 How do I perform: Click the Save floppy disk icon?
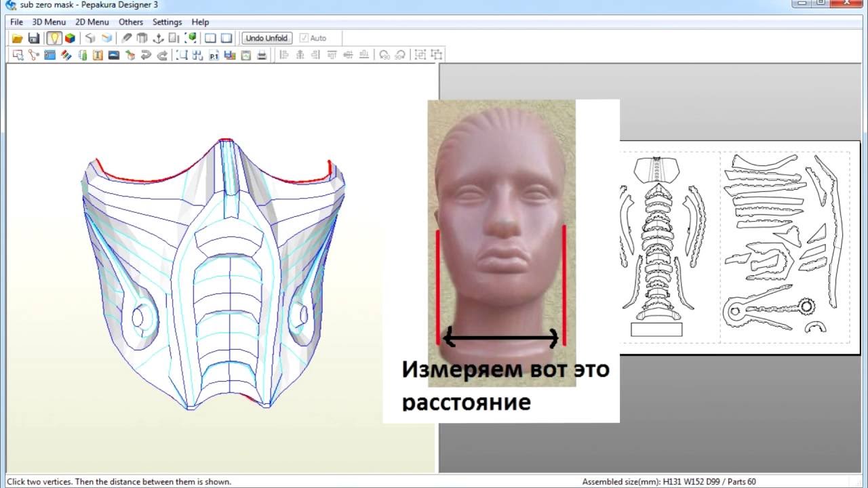[x=33, y=38]
